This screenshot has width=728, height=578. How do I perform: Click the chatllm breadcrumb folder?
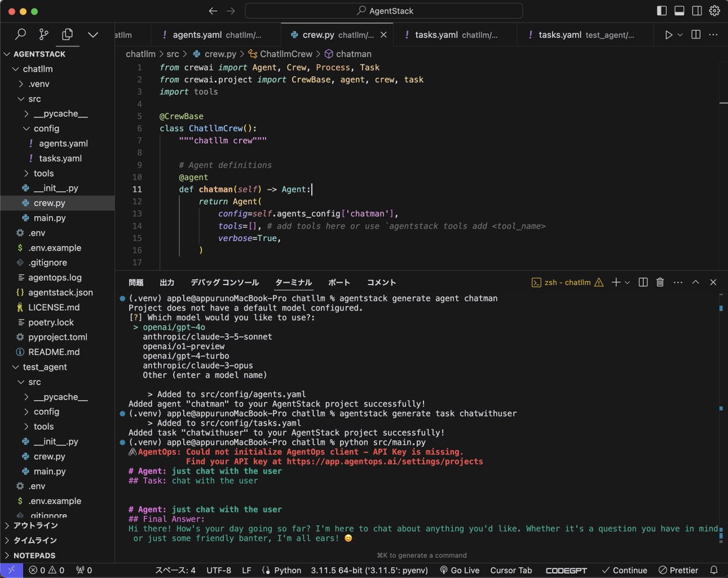pyautogui.click(x=141, y=54)
